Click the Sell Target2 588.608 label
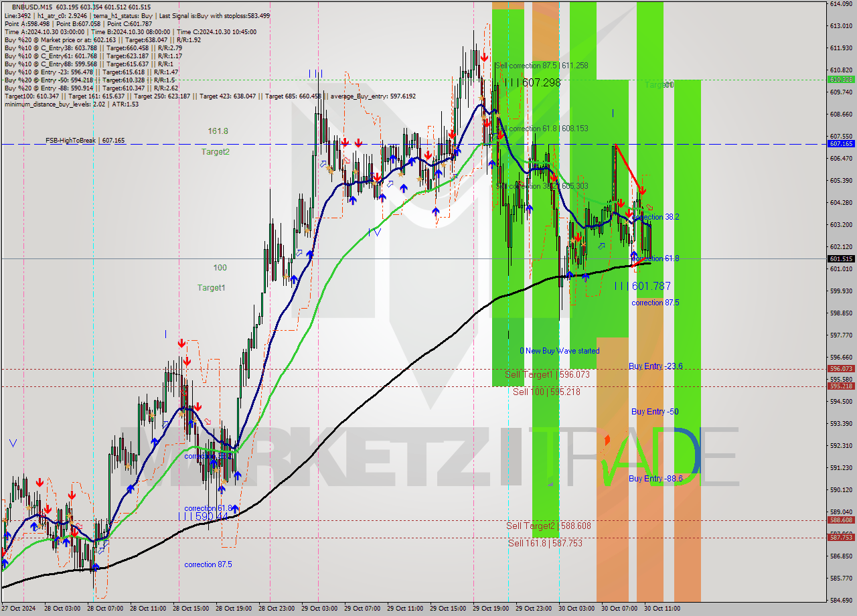Image resolution: width=857 pixels, height=616 pixels. click(x=548, y=526)
